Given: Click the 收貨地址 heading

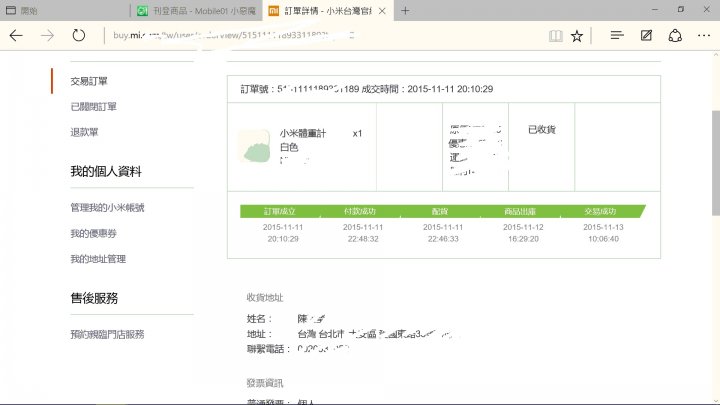Looking at the screenshot, I should click(x=265, y=298).
